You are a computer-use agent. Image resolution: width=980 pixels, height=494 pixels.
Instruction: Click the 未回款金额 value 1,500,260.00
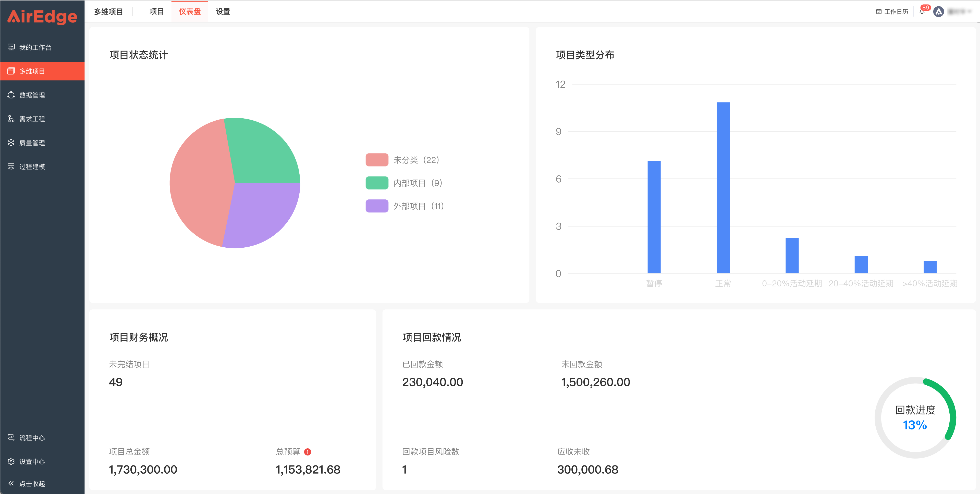(596, 382)
